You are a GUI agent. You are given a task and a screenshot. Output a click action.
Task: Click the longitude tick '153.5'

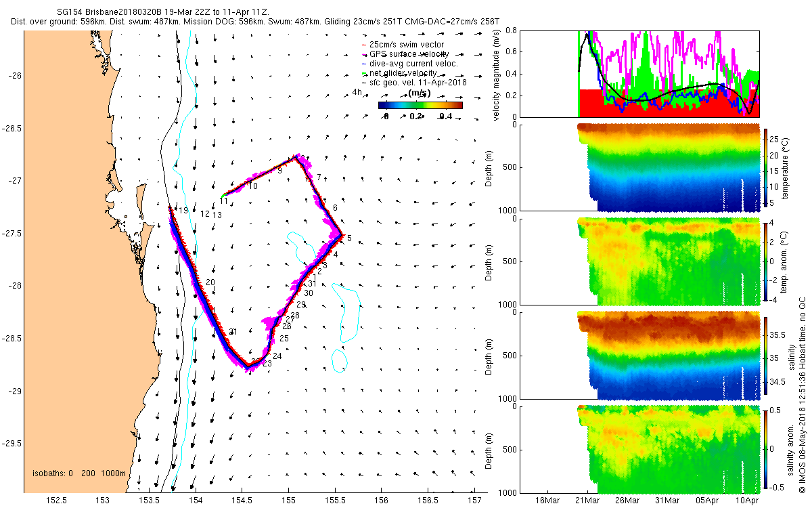[x=148, y=501]
